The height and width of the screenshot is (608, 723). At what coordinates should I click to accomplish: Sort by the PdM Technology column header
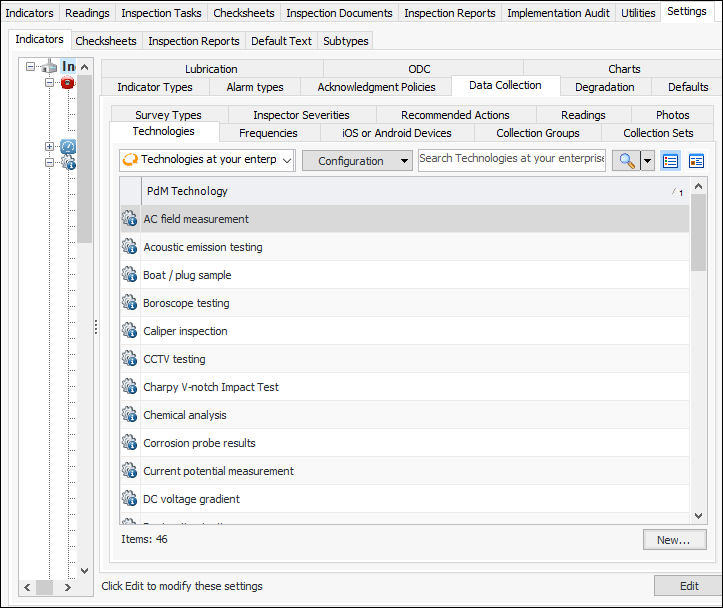[400, 191]
